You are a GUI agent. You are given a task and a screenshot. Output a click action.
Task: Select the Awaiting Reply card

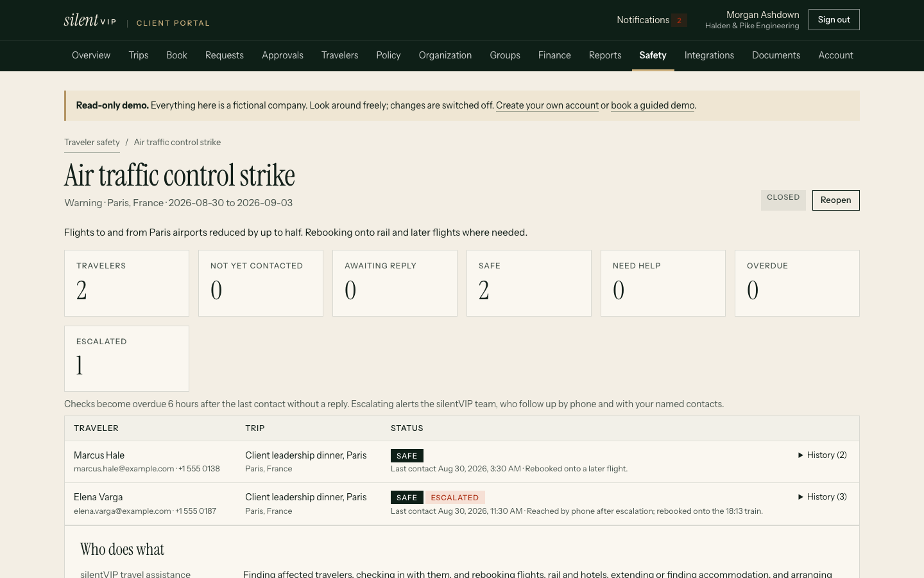click(395, 283)
